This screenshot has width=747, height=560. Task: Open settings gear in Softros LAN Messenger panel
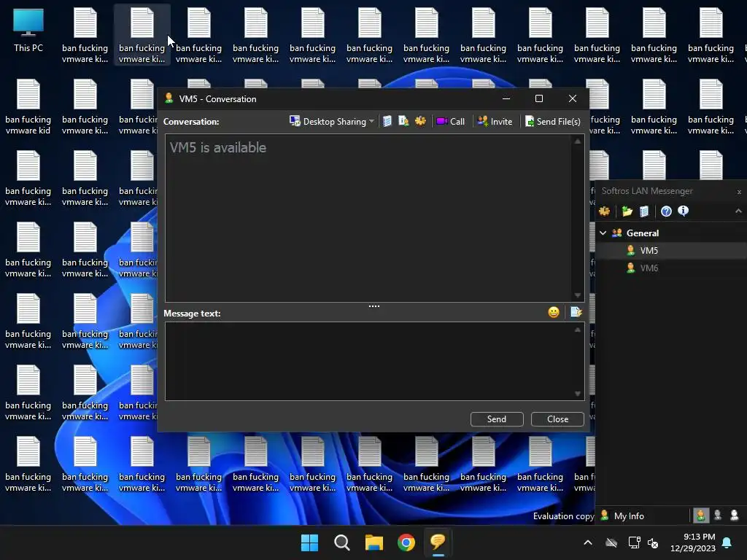tap(605, 211)
